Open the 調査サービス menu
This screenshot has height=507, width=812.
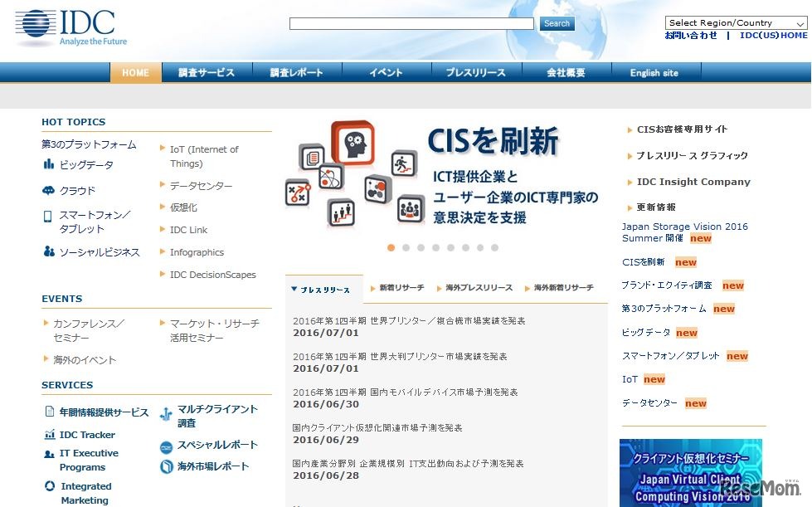click(207, 72)
